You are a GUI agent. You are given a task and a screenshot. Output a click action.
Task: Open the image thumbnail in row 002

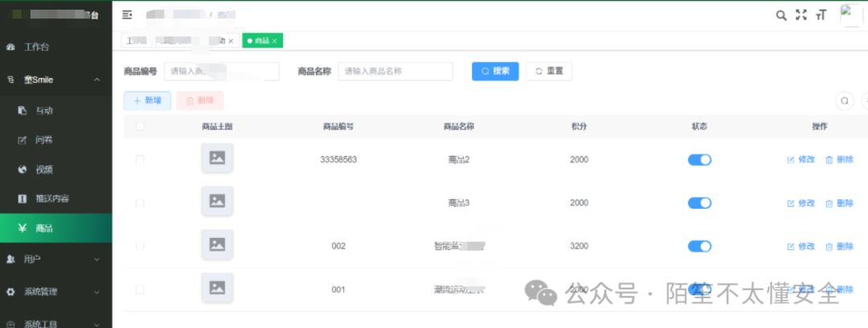click(217, 244)
